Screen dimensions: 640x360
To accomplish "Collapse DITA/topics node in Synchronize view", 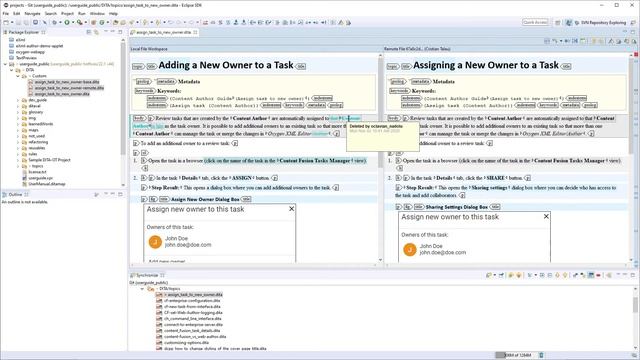I will [x=142, y=289].
